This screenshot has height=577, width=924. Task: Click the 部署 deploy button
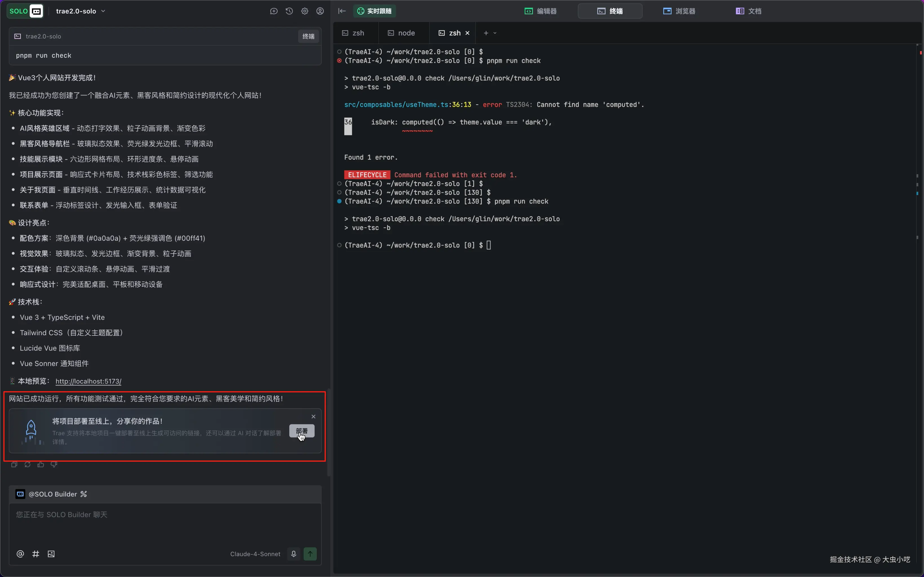302,431
